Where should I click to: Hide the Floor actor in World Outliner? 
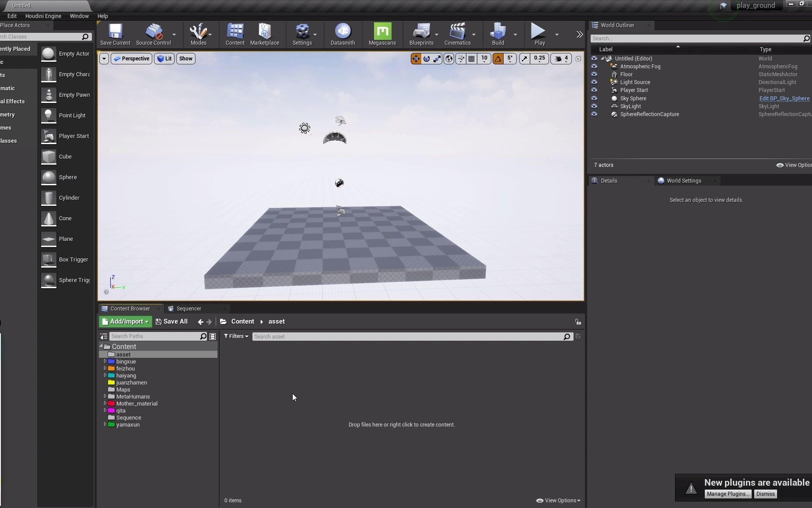[x=594, y=74]
